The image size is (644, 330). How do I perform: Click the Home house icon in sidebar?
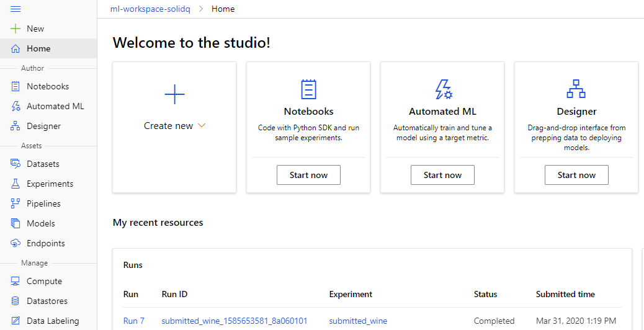pyautogui.click(x=16, y=48)
